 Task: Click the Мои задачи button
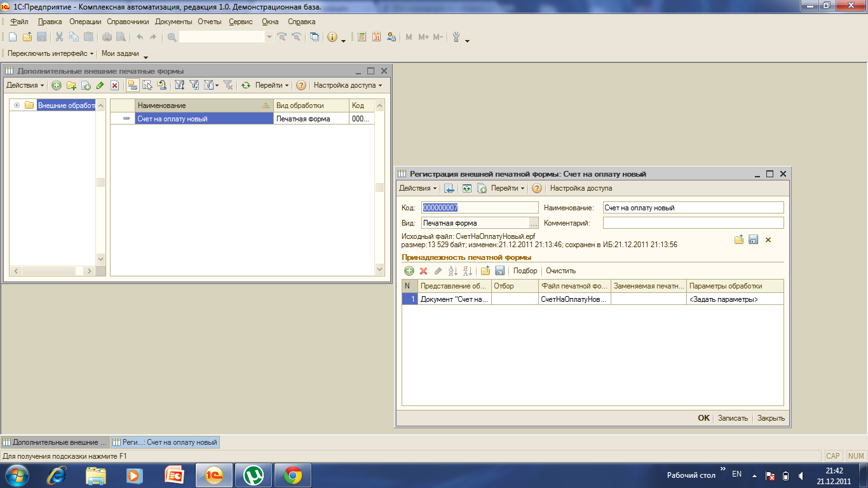(x=120, y=53)
